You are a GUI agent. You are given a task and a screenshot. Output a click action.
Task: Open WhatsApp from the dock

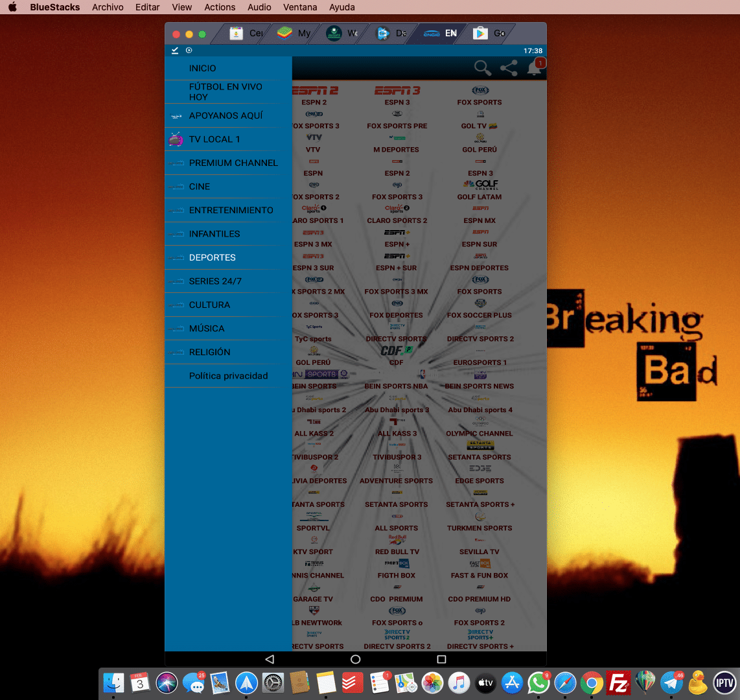click(x=538, y=682)
